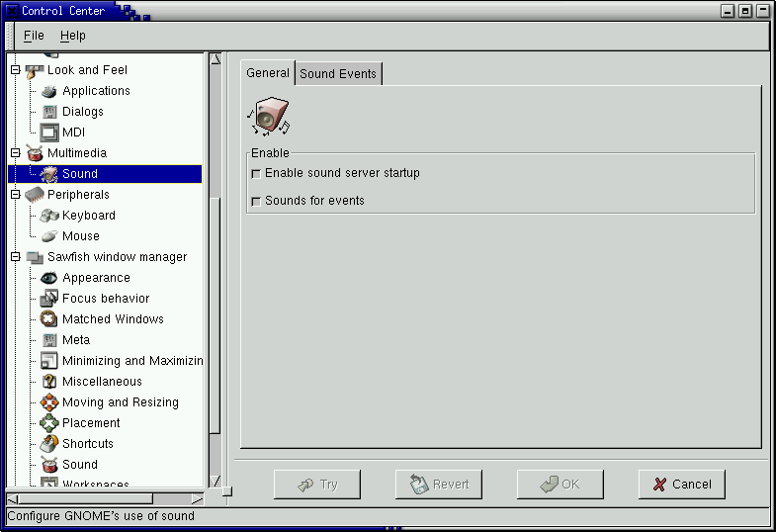Click the OK button
The width and height of the screenshot is (776, 532).
click(x=560, y=485)
